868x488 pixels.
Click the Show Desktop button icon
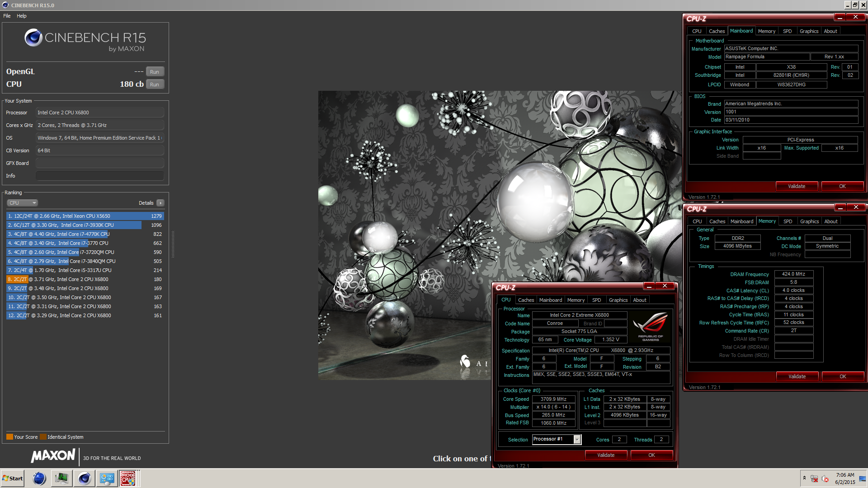point(863,479)
